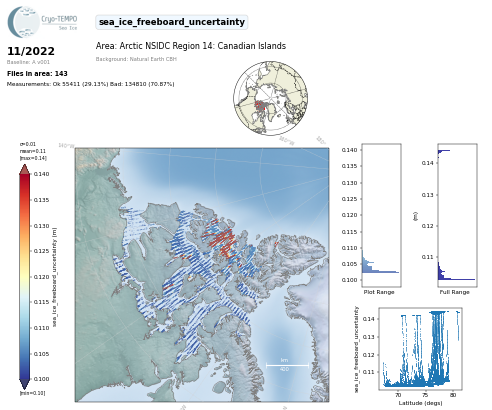Click the Area: Arctic NSIDC Region 14 subtitle

[191, 46]
